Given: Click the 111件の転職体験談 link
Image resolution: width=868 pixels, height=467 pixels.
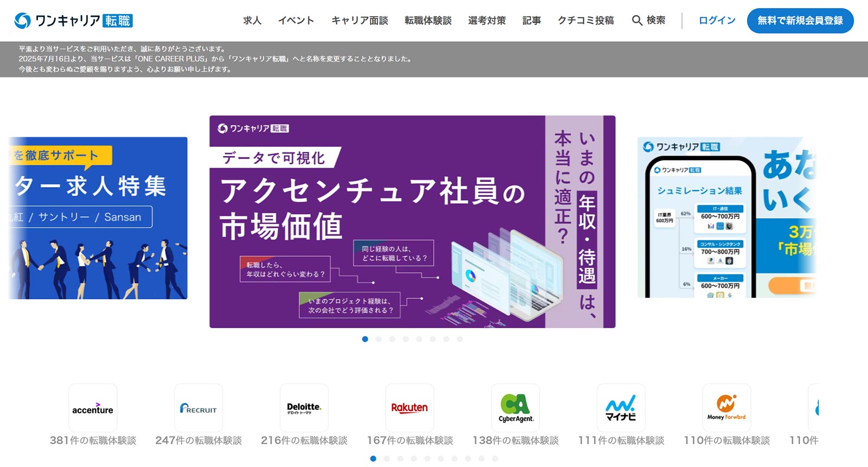Looking at the screenshot, I should click(621, 440).
